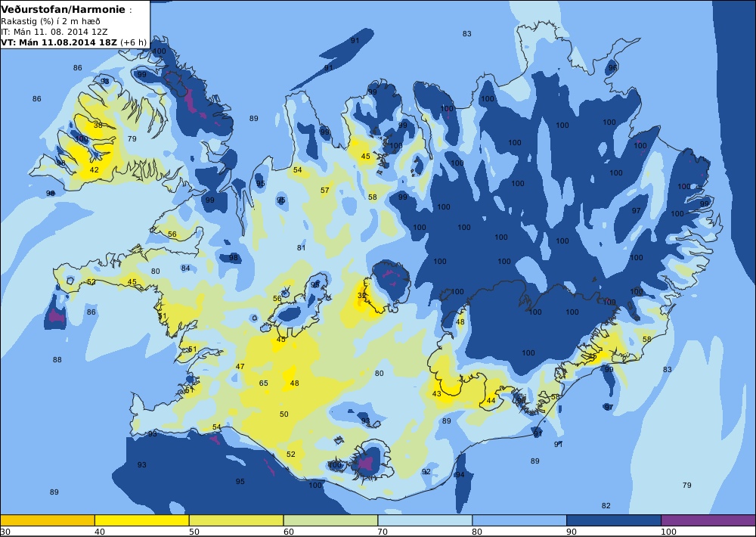The image size is (756, 537).
Task: Click the humidity value '44' on the map
Action: tap(491, 400)
